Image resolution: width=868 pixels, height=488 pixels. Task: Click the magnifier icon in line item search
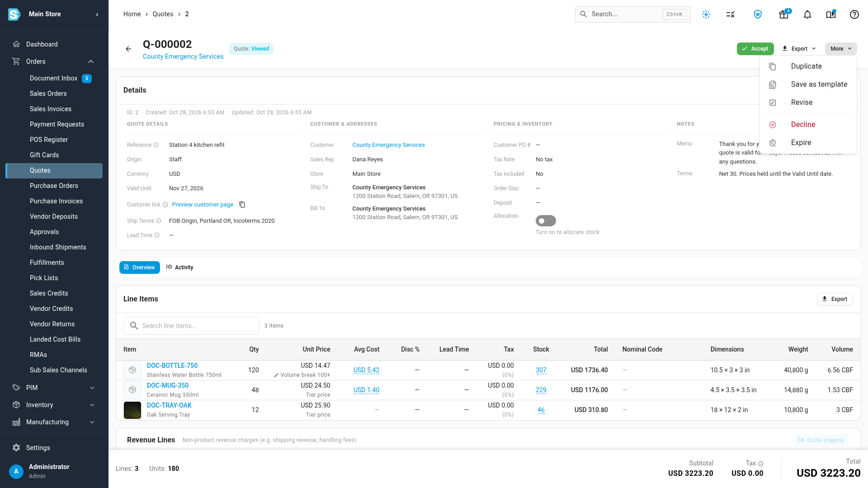click(x=134, y=326)
